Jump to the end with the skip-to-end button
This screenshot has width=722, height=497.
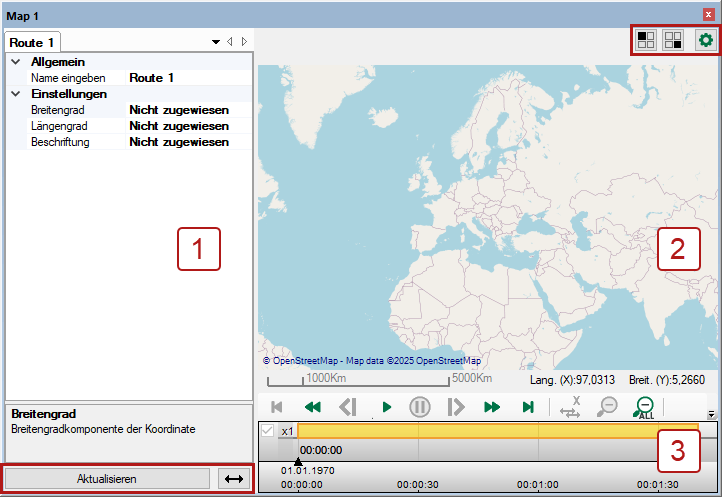coord(528,407)
